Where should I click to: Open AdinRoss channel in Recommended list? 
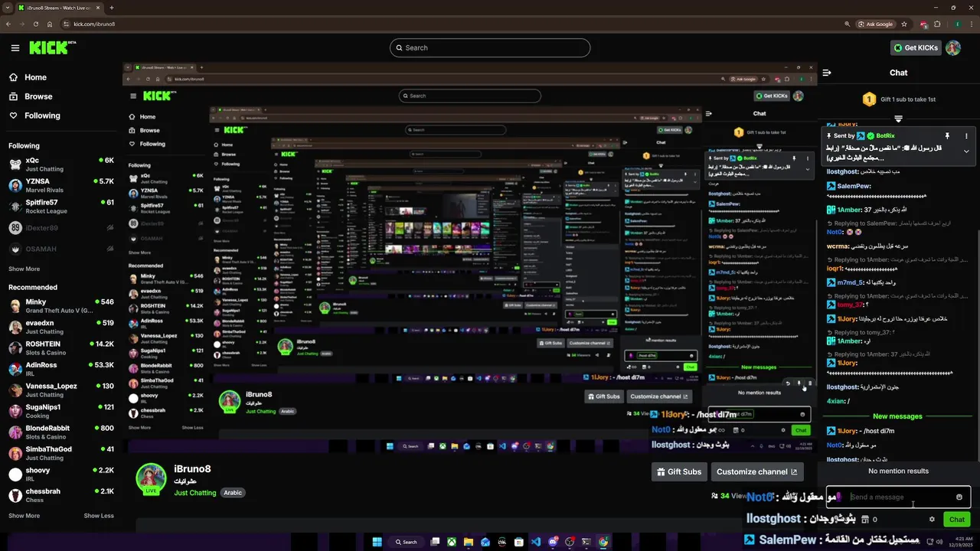tap(61, 369)
